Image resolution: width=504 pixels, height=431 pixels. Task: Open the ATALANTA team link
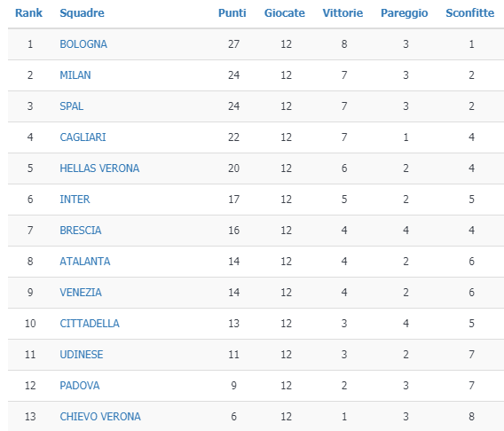(x=85, y=262)
